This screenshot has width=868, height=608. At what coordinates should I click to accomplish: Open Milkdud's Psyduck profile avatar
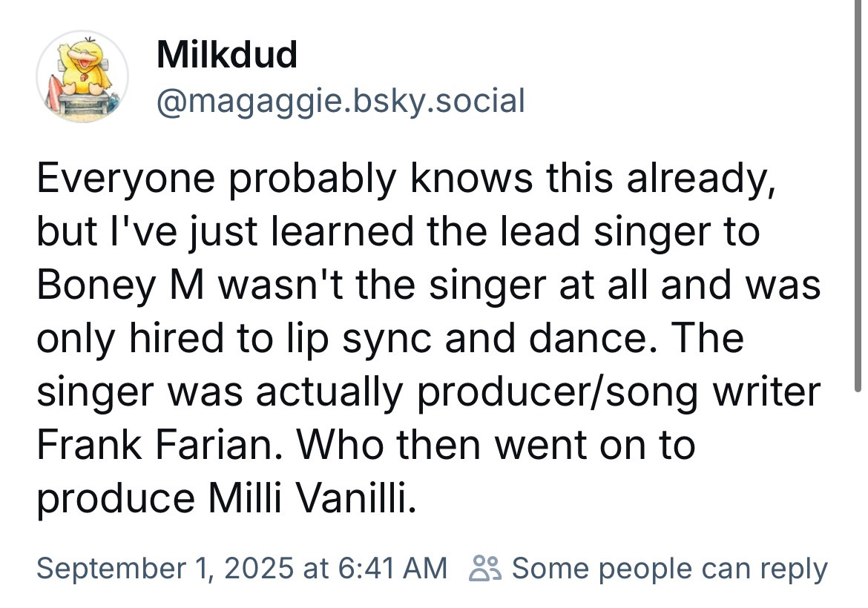coord(82,76)
